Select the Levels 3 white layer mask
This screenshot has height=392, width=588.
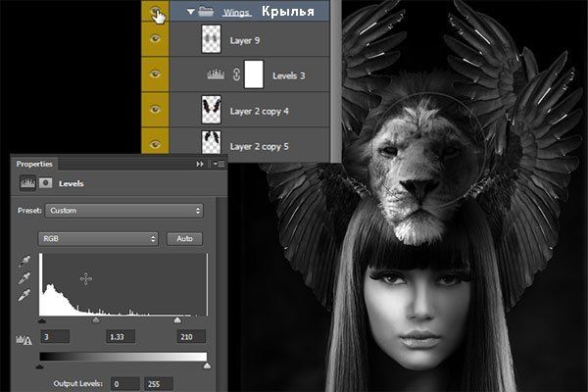(254, 74)
